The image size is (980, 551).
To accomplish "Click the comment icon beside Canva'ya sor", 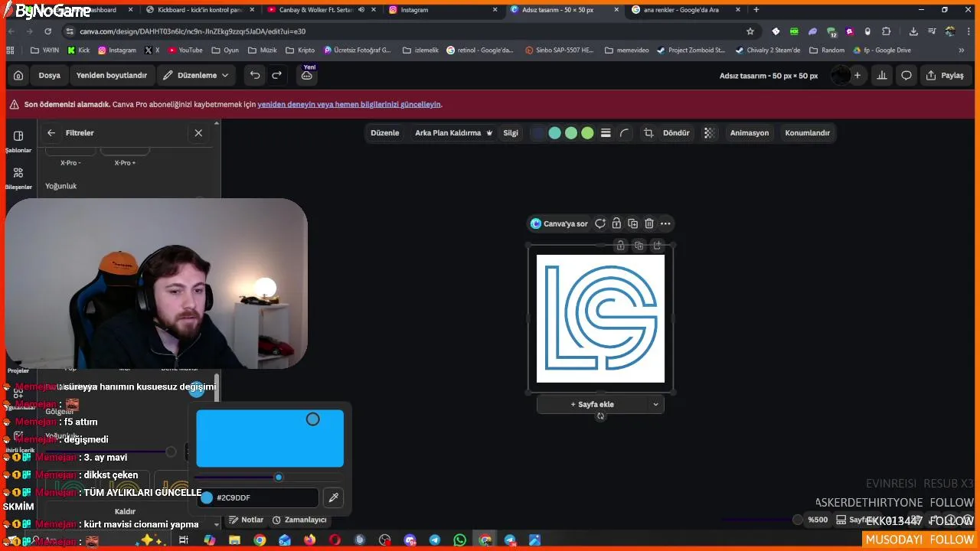I will click(x=600, y=223).
